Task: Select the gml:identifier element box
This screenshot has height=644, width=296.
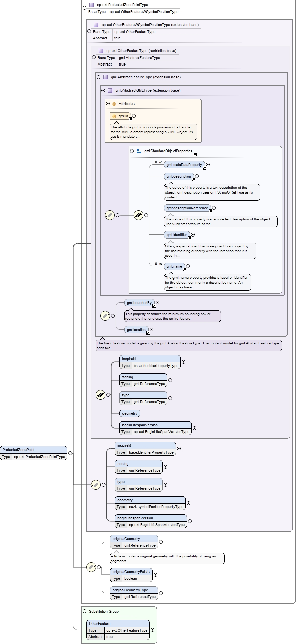Action: (x=177, y=235)
